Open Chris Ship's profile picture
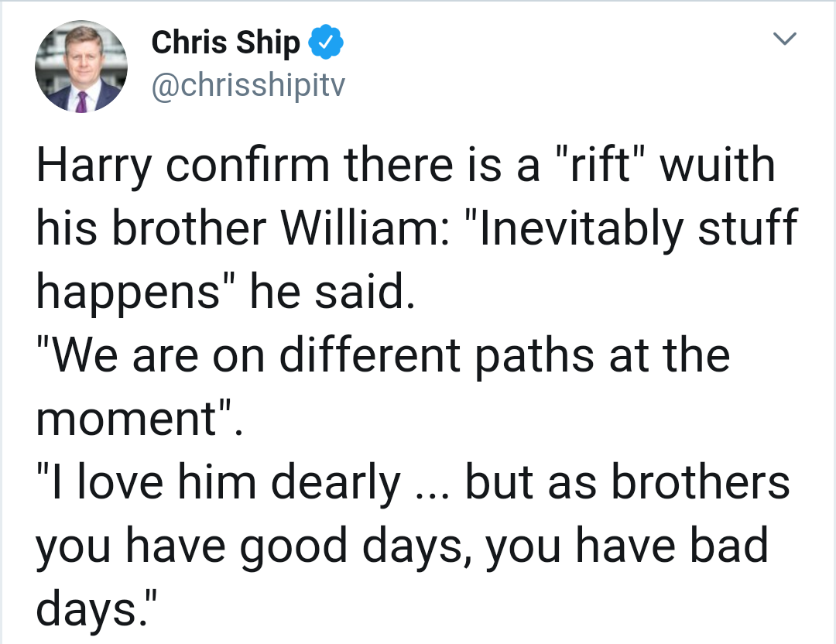Viewport: 836px width, 644px height. [81, 68]
